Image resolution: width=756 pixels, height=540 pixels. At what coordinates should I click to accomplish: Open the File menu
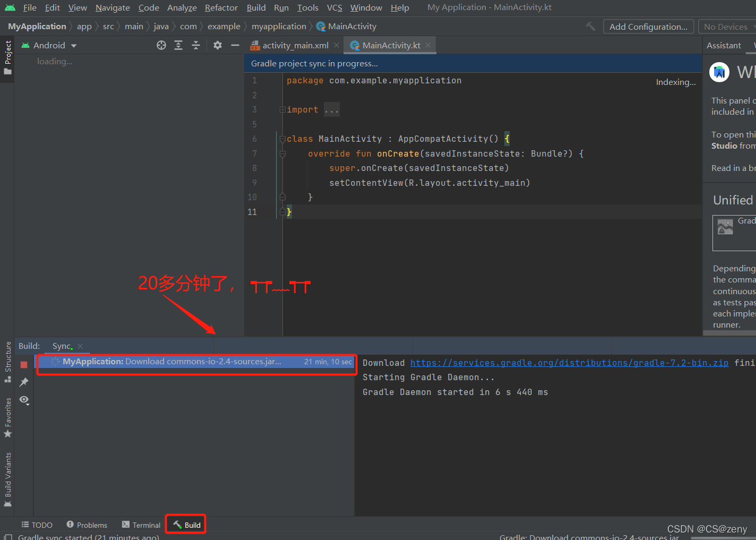pos(30,7)
